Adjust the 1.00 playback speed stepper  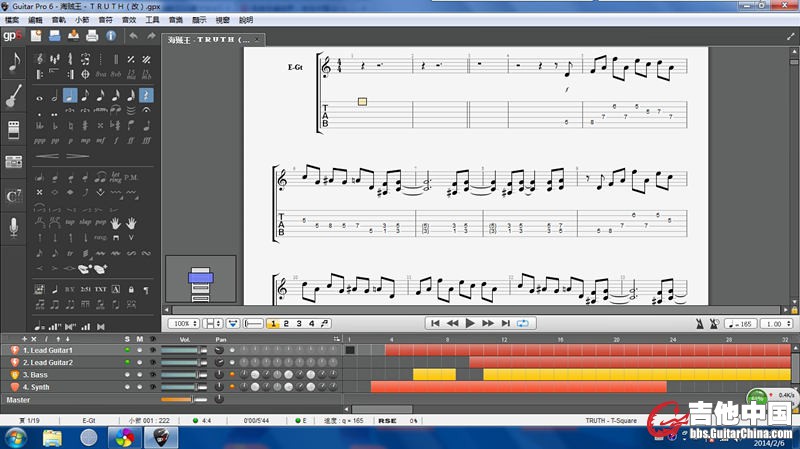point(777,323)
